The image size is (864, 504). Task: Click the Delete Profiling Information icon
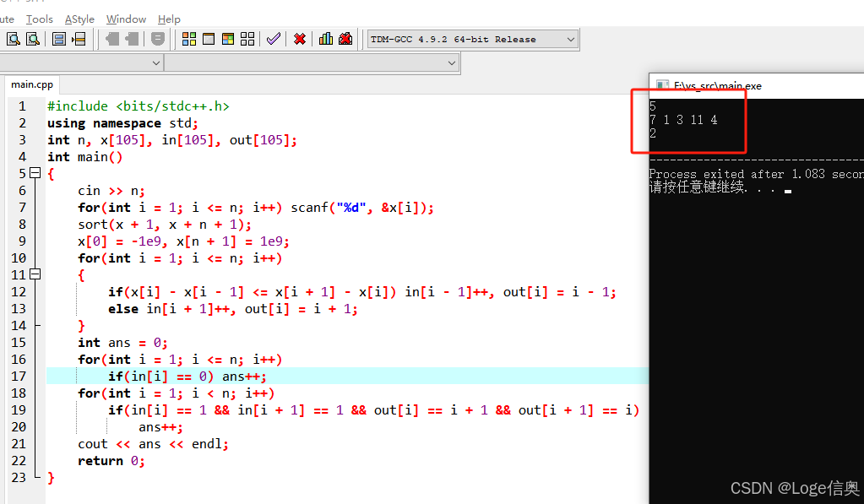[345, 39]
